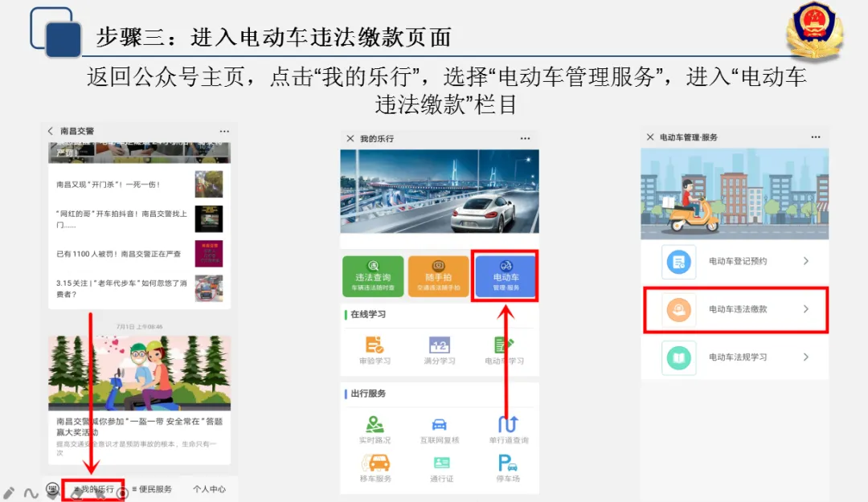Click timestamp 7月1日 上午08:46
868x502 pixels.
click(x=140, y=327)
